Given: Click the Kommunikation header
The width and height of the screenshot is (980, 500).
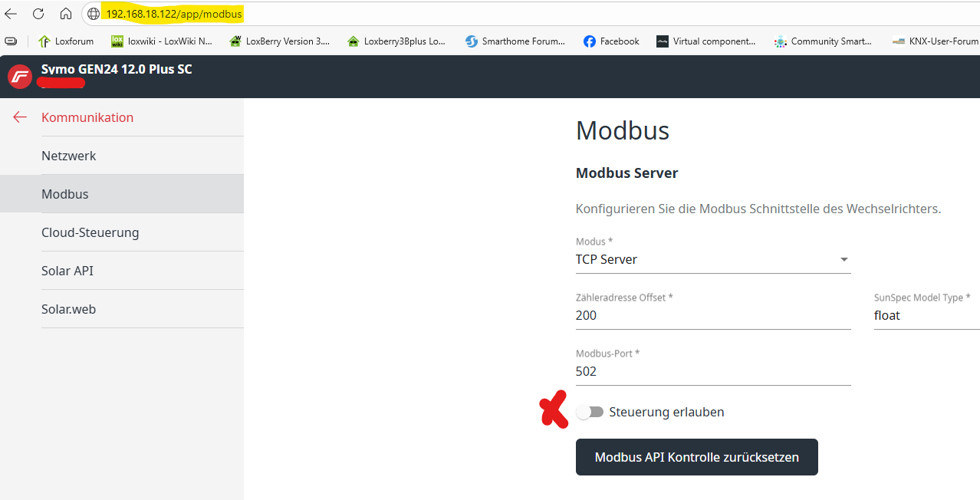Looking at the screenshot, I should tap(87, 117).
